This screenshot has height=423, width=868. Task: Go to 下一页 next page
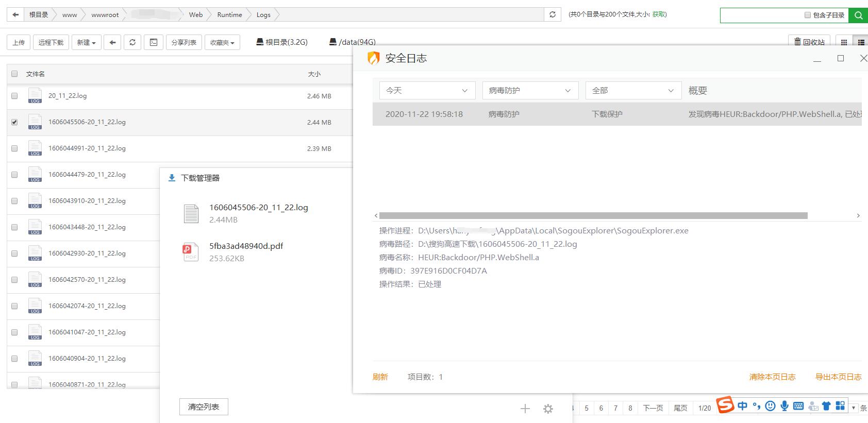pos(653,408)
